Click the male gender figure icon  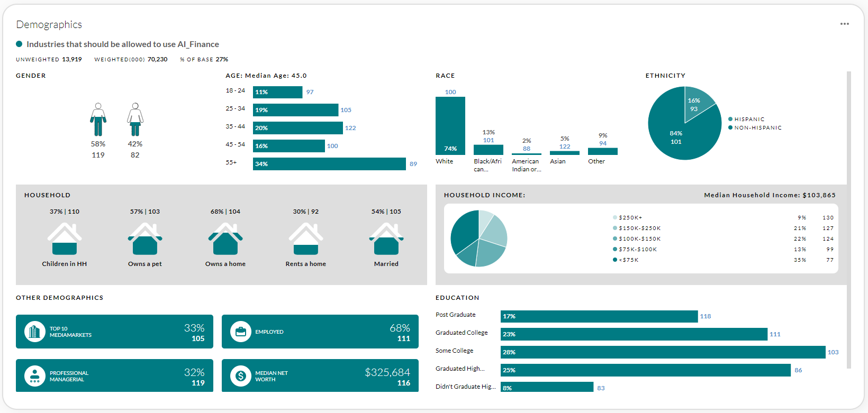point(98,120)
